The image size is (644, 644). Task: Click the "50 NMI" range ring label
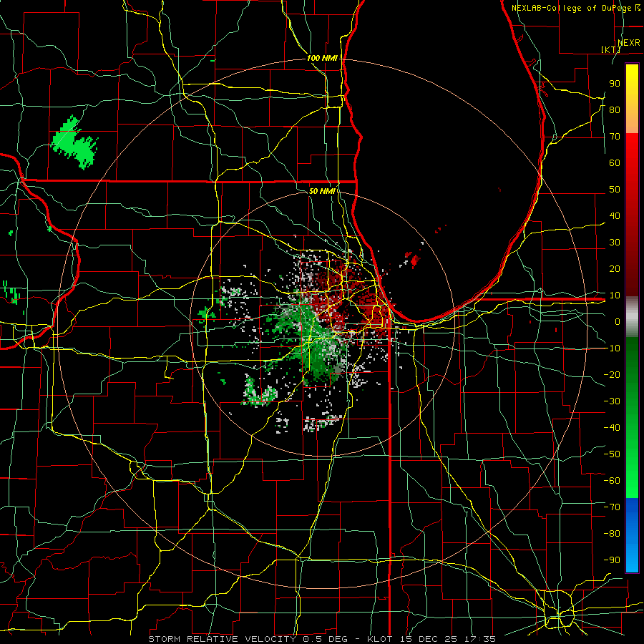click(322, 191)
